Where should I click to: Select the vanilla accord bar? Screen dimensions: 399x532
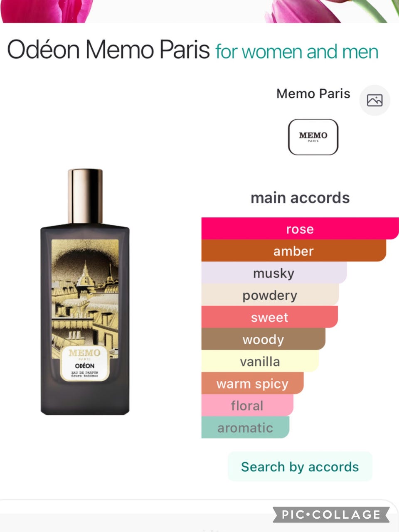click(x=260, y=361)
